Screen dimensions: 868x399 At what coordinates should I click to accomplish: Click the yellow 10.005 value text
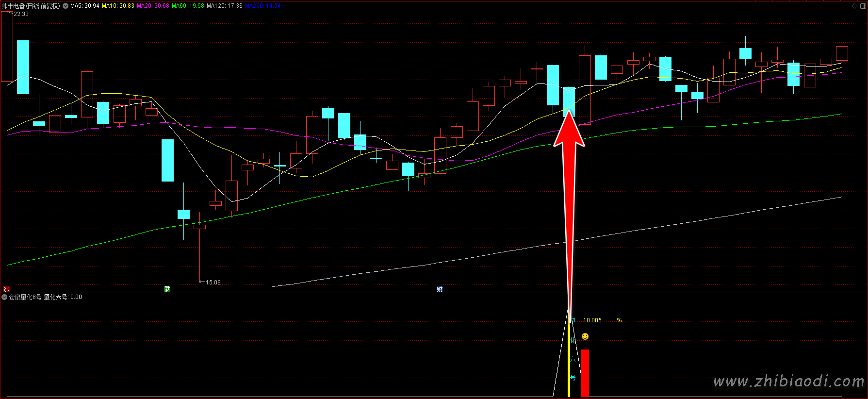(592, 320)
